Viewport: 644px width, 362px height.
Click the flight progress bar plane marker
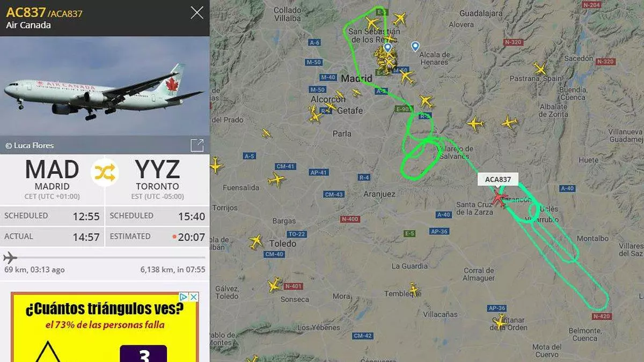point(10,257)
